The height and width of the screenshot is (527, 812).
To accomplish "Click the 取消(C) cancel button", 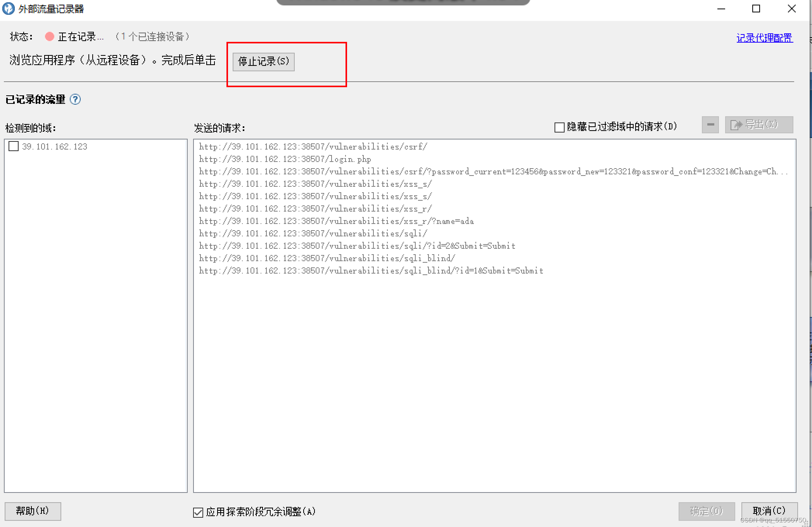I will [x=769, y=511].
